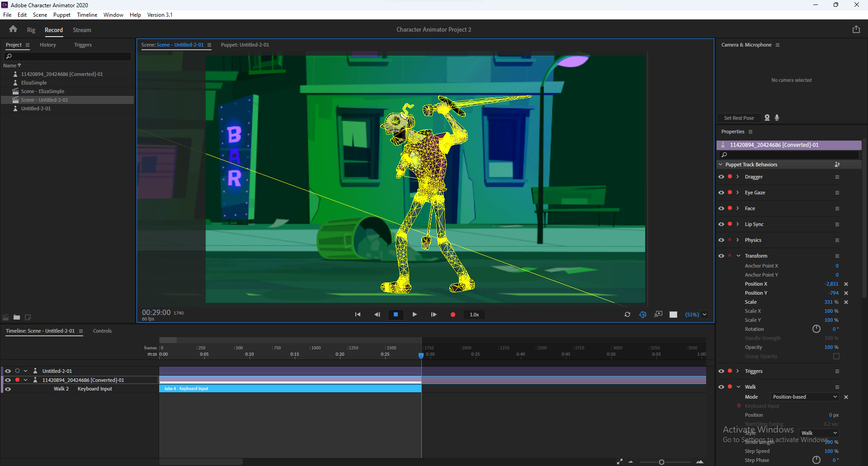Click the timeline zoom slider handle

[x=661, y=462]
